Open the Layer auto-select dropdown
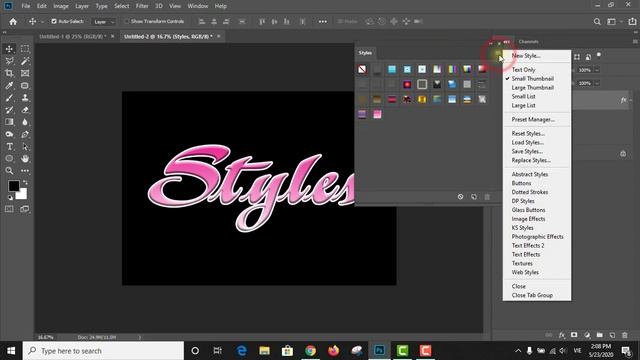The height and width of the screenshot is (360, 640). pos(103,22)
